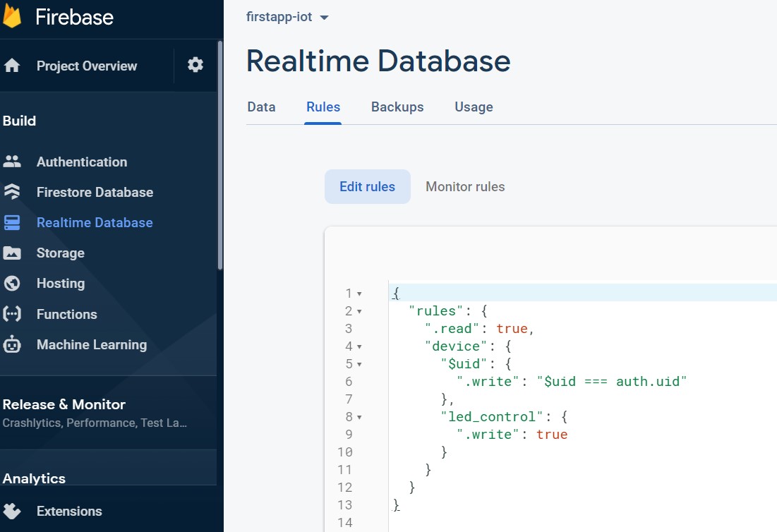The image size is (777, 532).
Task: Open Functions in the sidebar
Action: coord(67,314)
